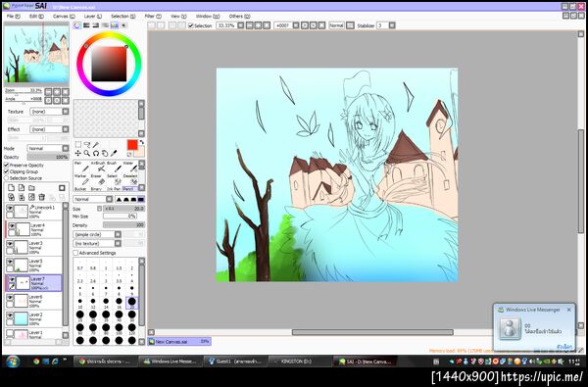588x387 pixels.
Task: Select the Marker tool
Action: pyautogui.click(x=80, y=179)
